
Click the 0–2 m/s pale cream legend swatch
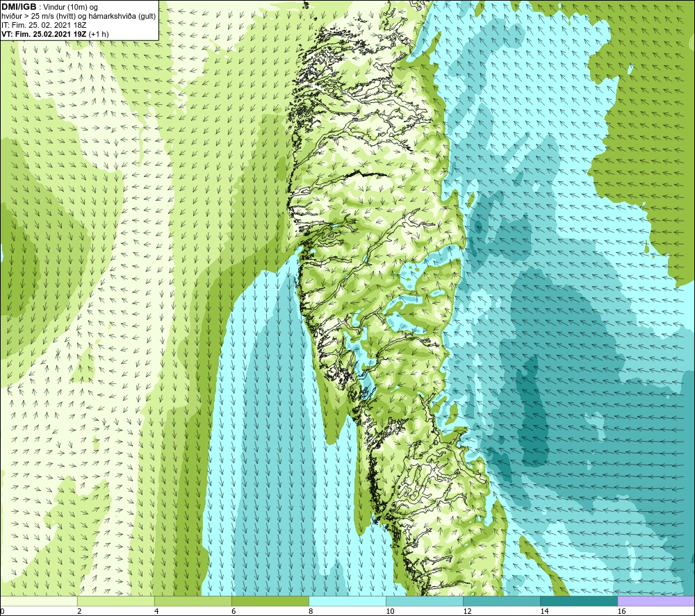(x=38, y=601)
